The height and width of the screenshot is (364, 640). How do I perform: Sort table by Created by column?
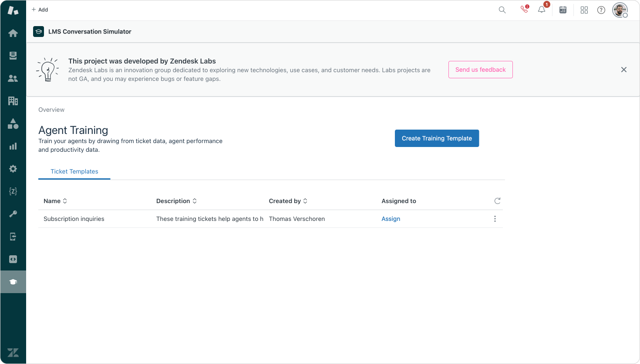tap(288, 201)
